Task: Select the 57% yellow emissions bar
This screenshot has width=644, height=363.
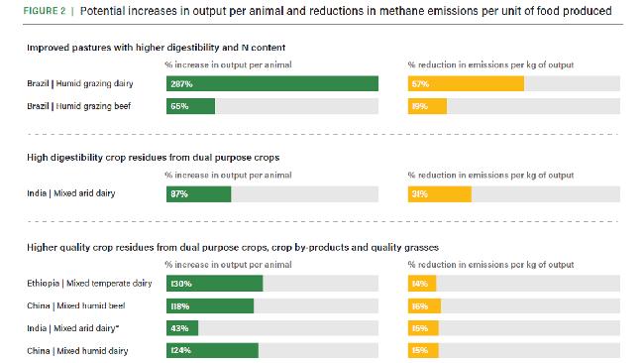Action: pyautogui.click(x=466, y=84)
